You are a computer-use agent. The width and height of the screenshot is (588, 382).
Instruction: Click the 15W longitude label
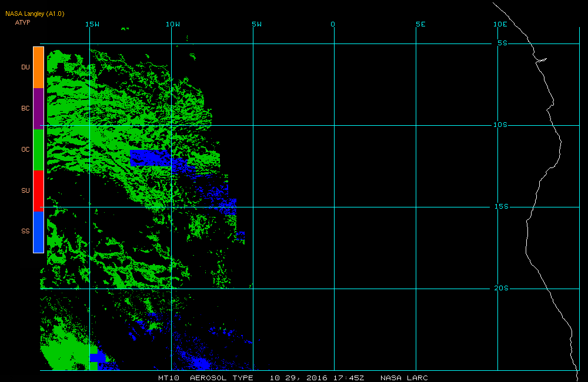click(92, 24)
